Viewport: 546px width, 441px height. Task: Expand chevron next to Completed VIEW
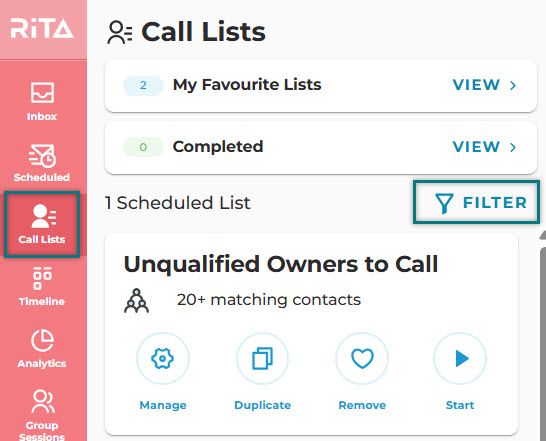(x=513, y=147)
